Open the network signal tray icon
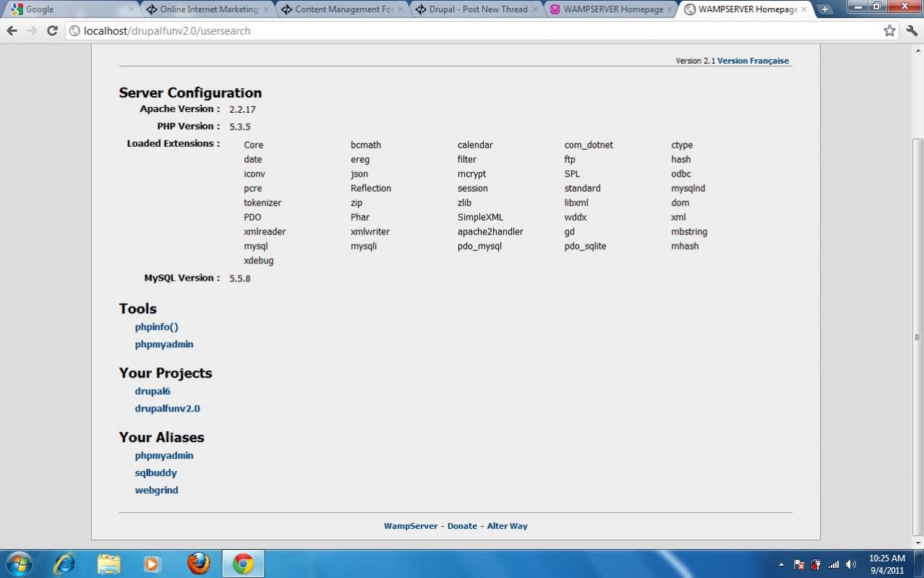This screenshot has width=924, height=578. [834, 564]
